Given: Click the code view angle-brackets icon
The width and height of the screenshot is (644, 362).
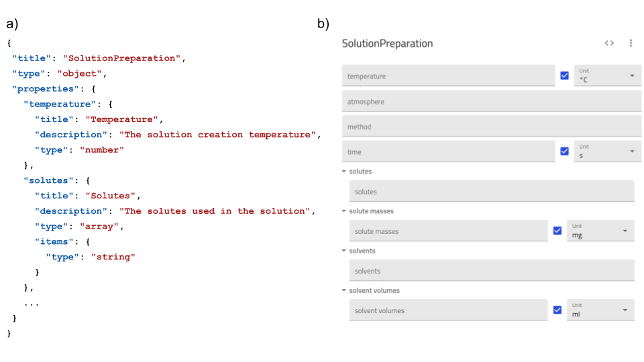Looking at the screenshot, I should pyautogui.click(x=609, y=43).
